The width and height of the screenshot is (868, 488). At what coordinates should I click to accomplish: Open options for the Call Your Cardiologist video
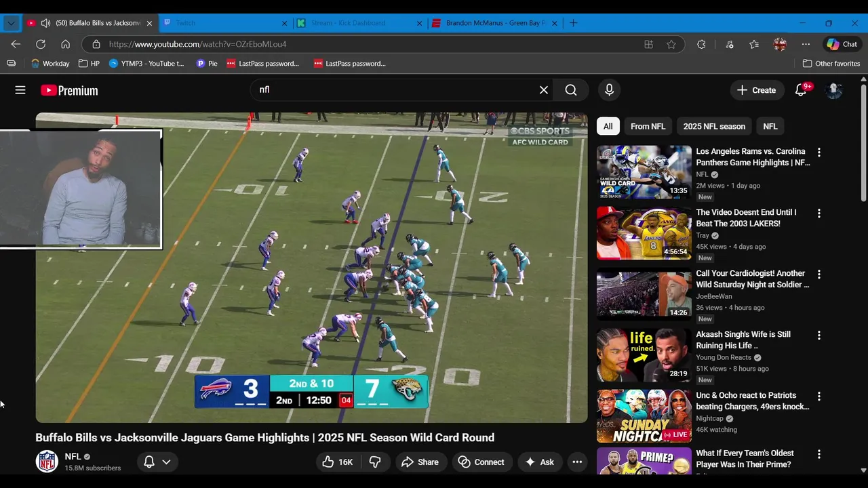(x=819, y=274)
